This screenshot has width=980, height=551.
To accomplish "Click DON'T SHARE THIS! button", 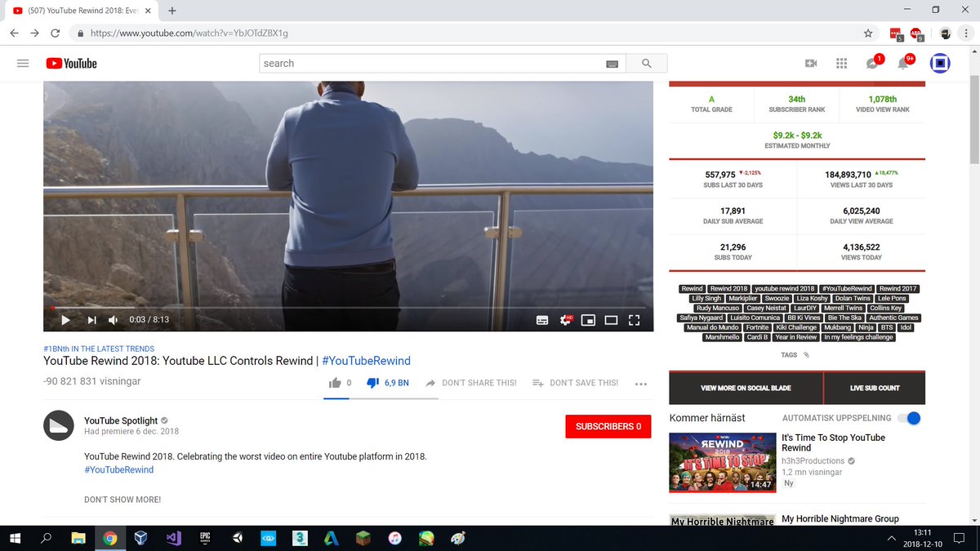I will [x=471, y=383].
